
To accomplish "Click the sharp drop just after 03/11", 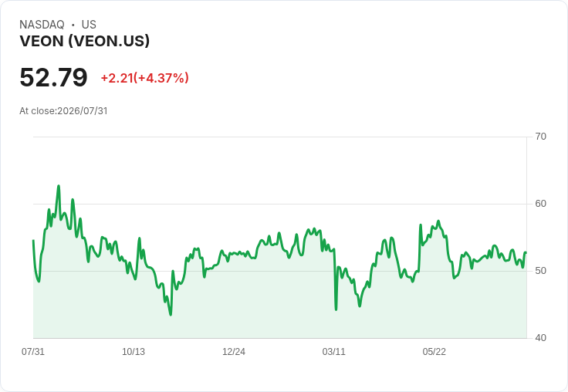I will [x=336, y=309].
